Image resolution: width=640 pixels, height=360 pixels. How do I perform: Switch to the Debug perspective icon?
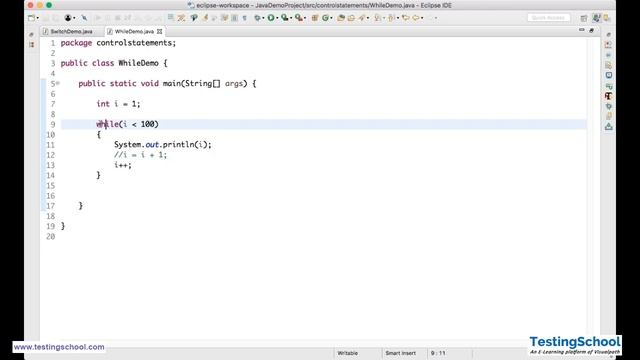[607, 18]
